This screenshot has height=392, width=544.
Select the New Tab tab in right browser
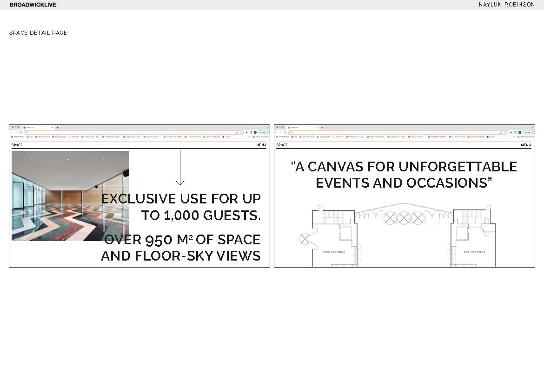(302, 128)
